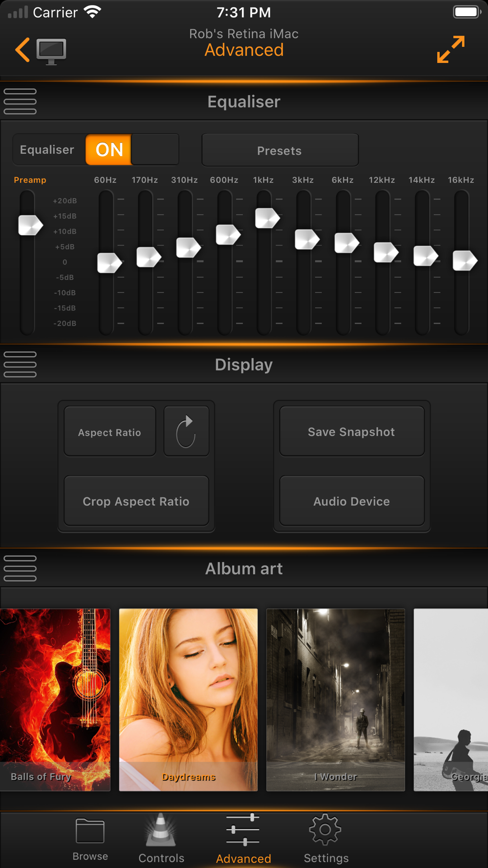Click the Aspect Ratio button

pyautogui.click(x=110, y=432)
